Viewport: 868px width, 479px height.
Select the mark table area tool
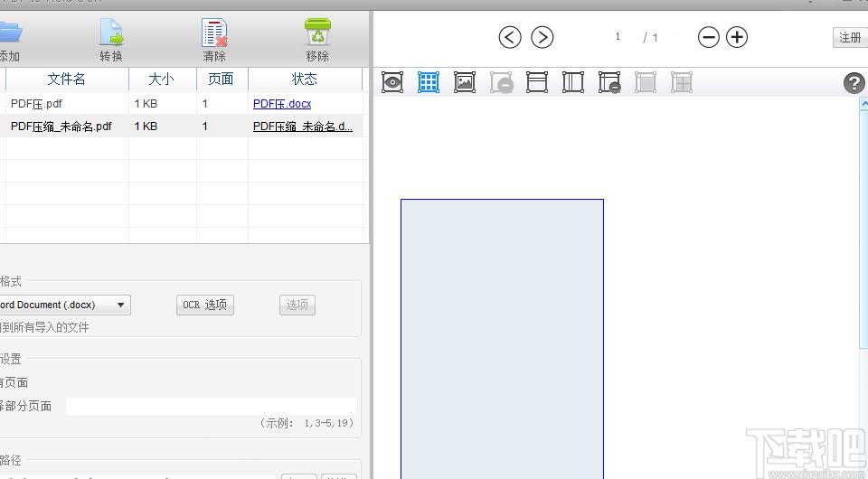coord(429,82)
